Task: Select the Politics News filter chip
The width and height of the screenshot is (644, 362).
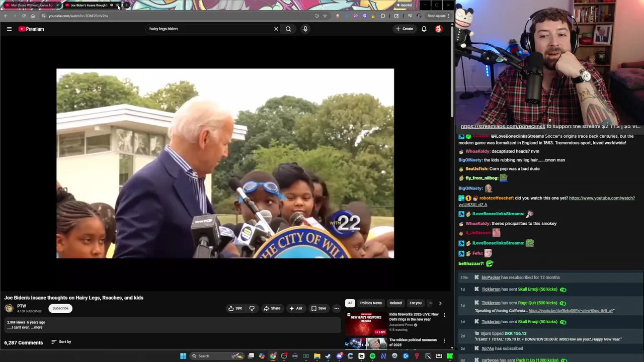Action: [371, 303]
